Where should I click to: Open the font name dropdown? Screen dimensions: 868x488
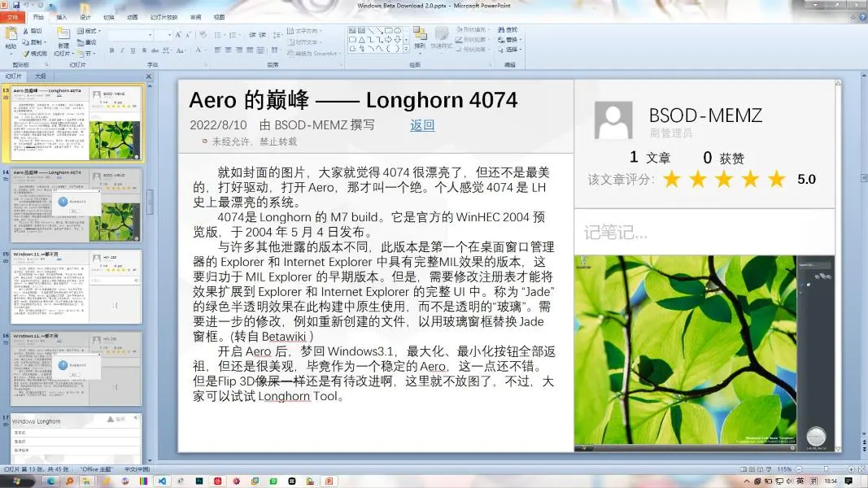[x=150, y=35]
